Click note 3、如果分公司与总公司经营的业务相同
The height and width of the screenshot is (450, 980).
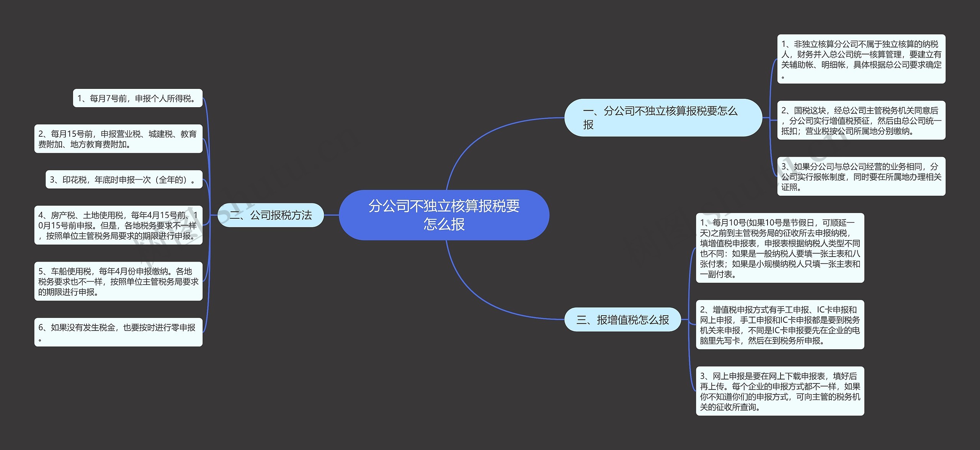tap(861, 176)
